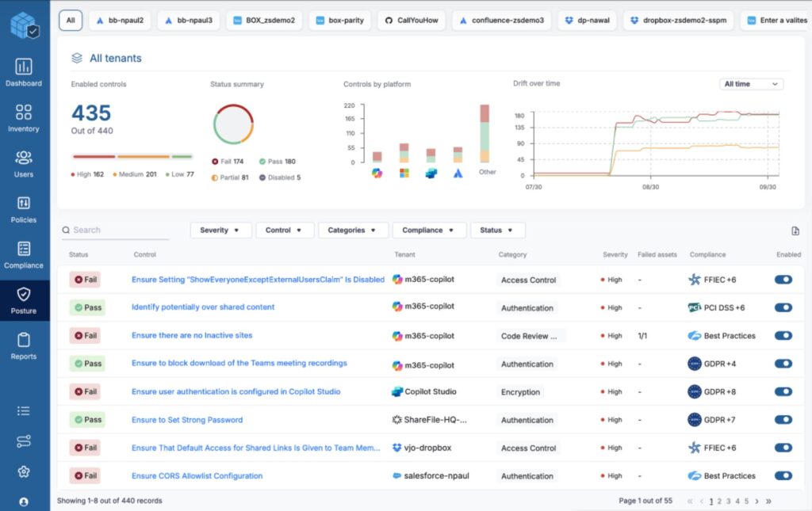Expand the Compliance filter dropdown
This screenshot has width=812, height=511.
[x=428, y=231]
